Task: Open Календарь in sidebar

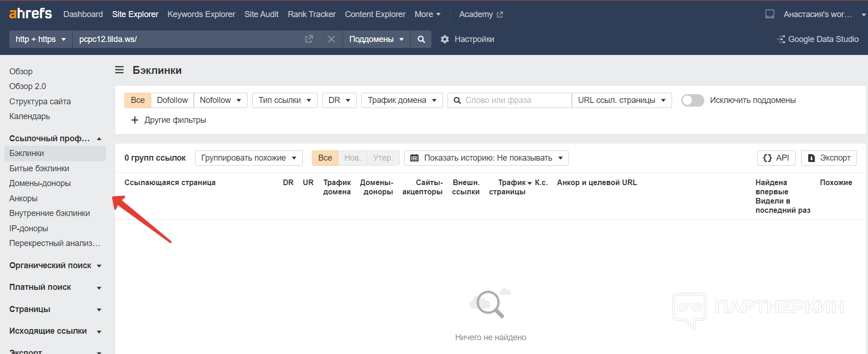Action: pyautogui.click(x=30, y=116)
